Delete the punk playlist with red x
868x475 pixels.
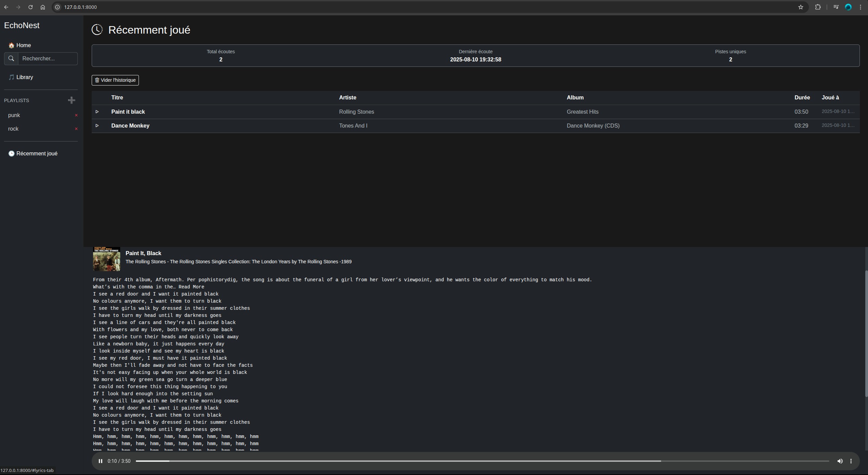coord(76,115)
